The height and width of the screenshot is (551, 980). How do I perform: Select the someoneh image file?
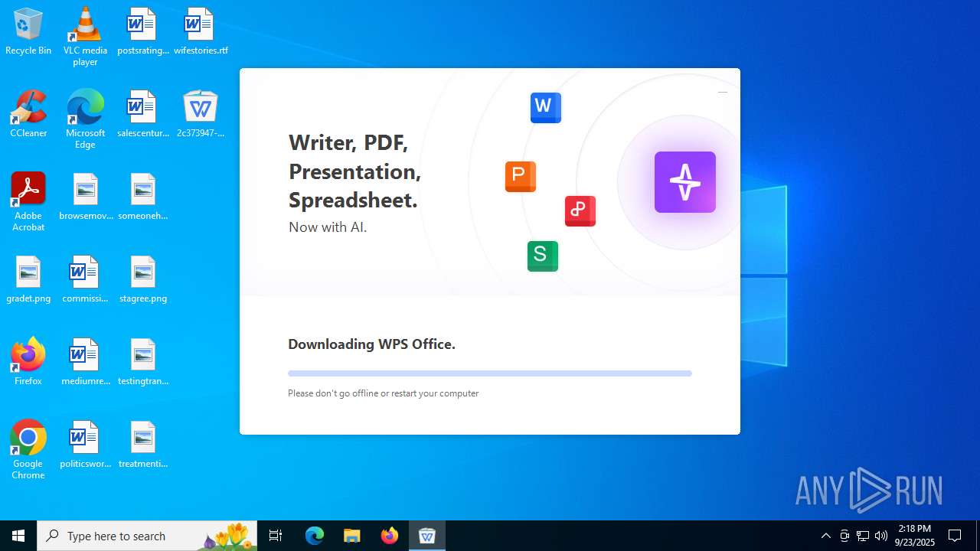(x=142, y=197)
